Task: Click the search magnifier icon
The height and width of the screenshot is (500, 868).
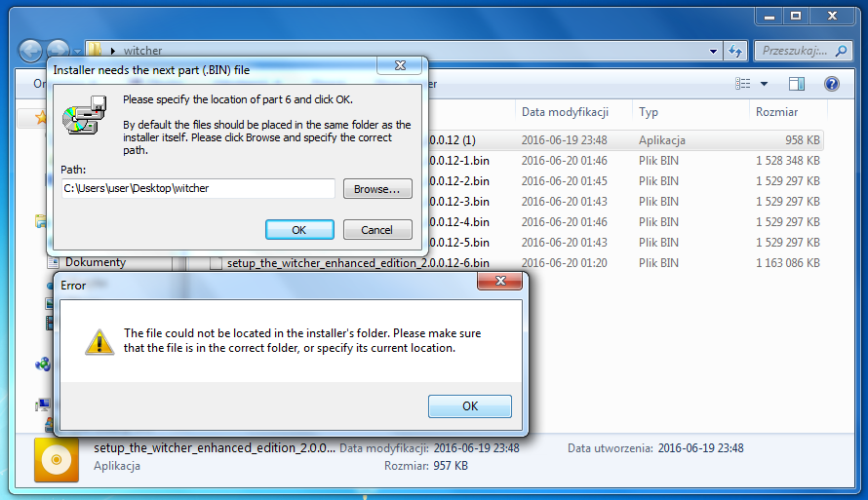Action: coord(841,51)
